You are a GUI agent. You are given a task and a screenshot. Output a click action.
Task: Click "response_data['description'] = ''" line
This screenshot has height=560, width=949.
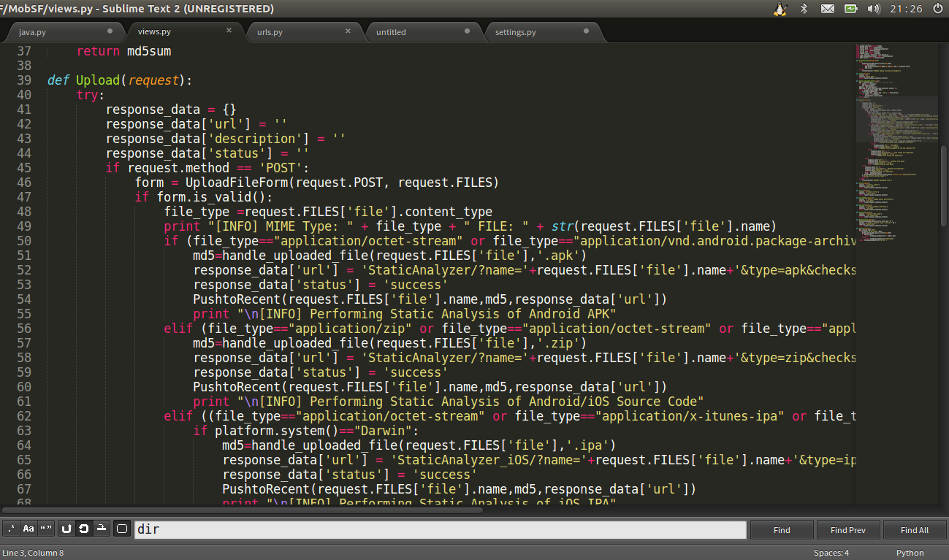[x=226, y=139]
